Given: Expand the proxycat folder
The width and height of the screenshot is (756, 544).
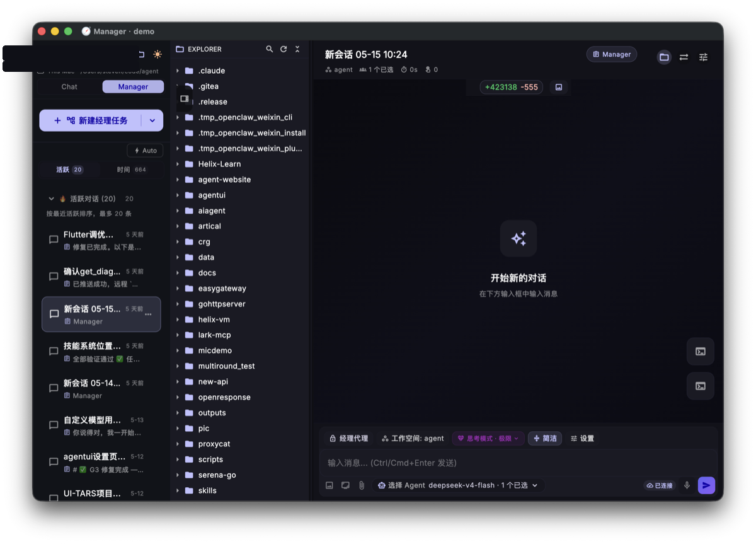Looking at the screenshot, I should point(178,444).
